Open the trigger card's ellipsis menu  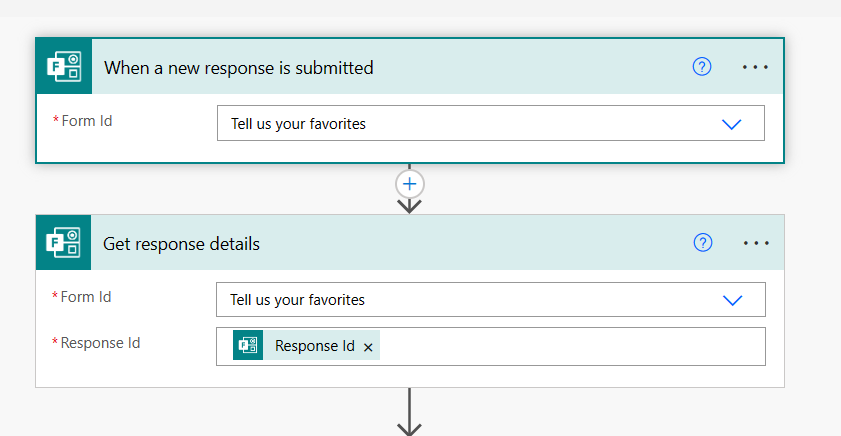[x=755, y=67]
